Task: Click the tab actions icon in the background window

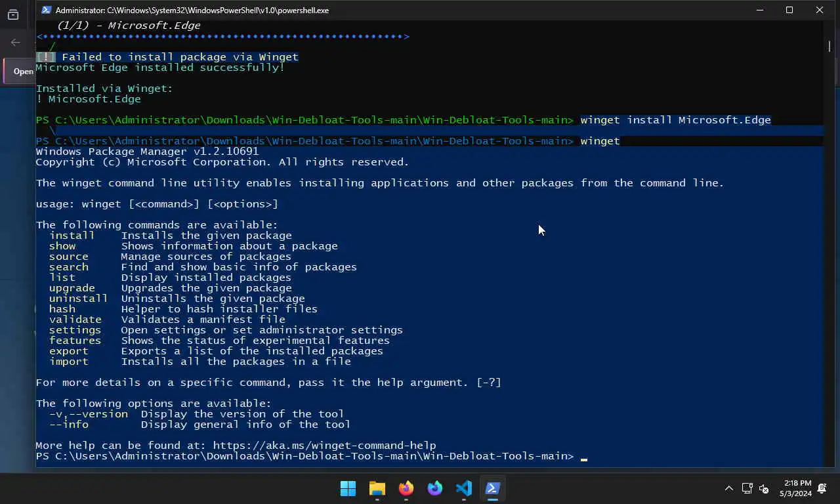Action: [x=13, y=14]
